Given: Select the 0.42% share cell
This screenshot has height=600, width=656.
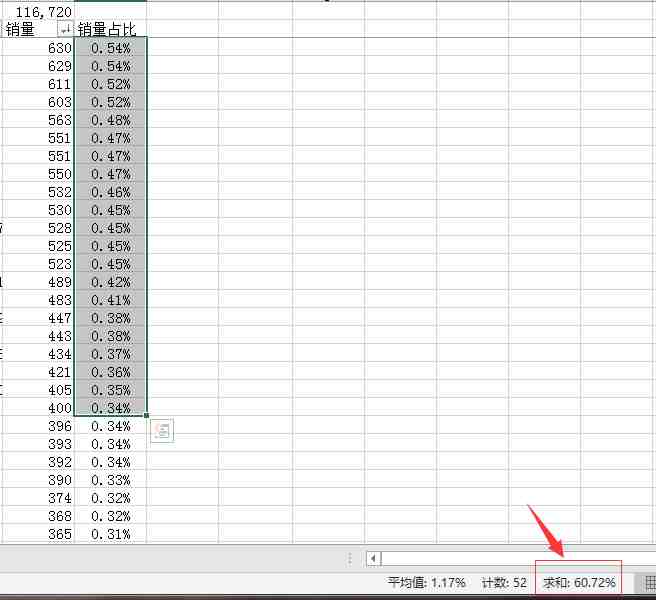Looking at the screenshot, I should tap(110, 282).
